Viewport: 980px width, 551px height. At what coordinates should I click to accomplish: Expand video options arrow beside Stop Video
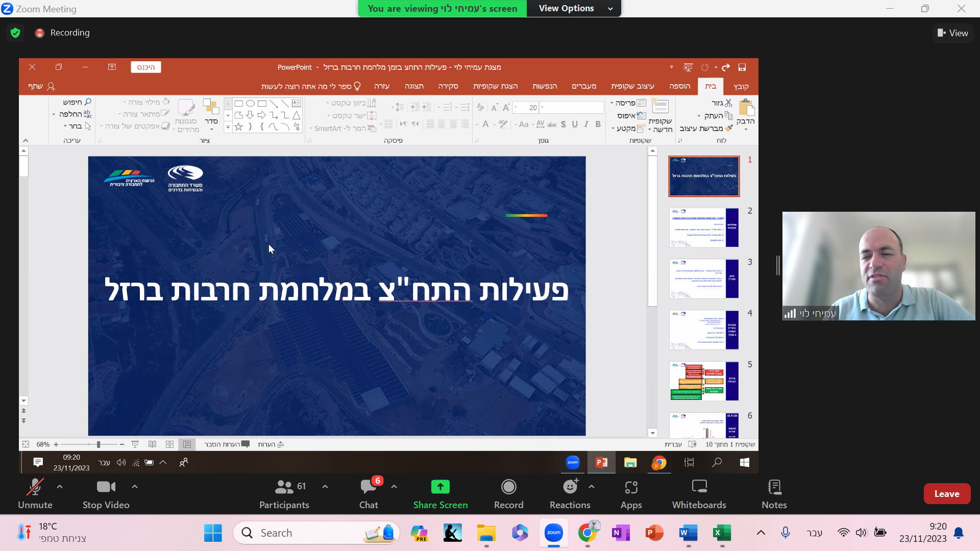[135, 487]
